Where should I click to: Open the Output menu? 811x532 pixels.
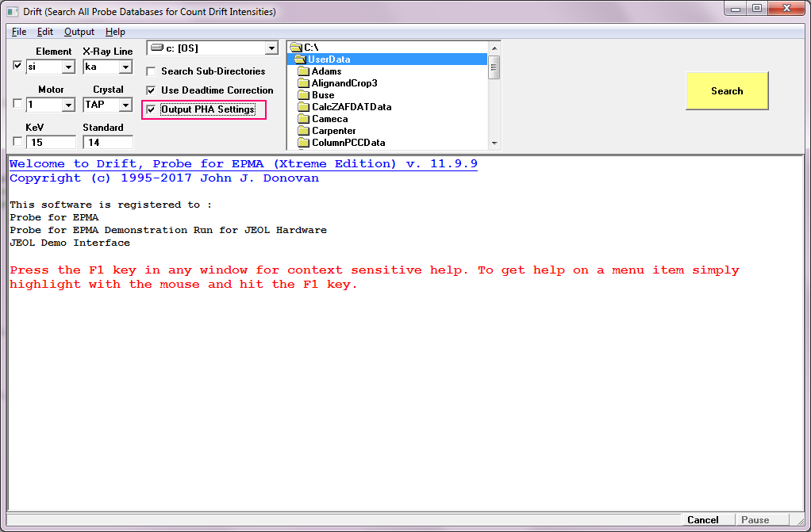pyautogui.click(x=79, y=32)
